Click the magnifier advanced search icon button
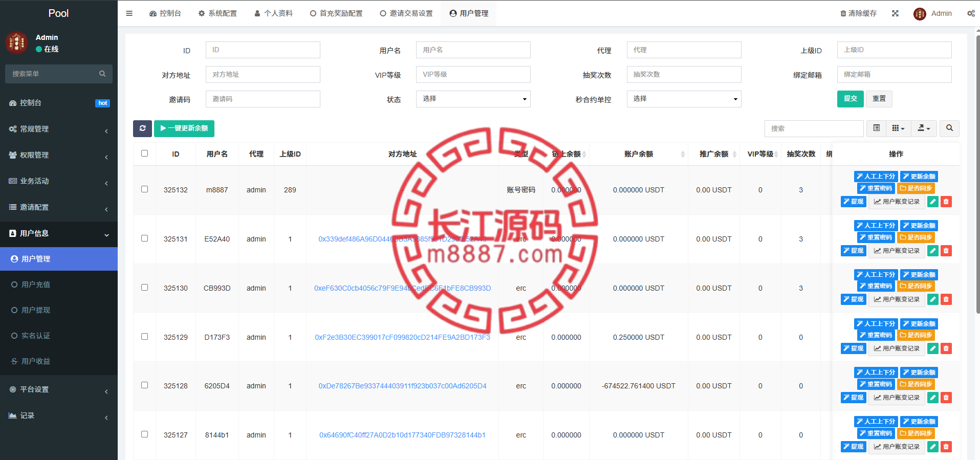The width and height of the screenshot is (980, 460). [x=949, y=128]
